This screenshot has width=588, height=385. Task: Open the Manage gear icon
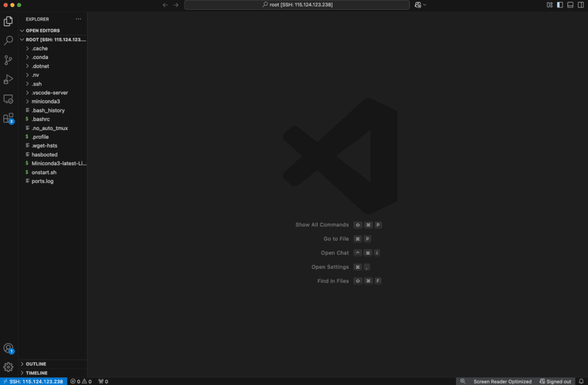click(x=8, y=367)
